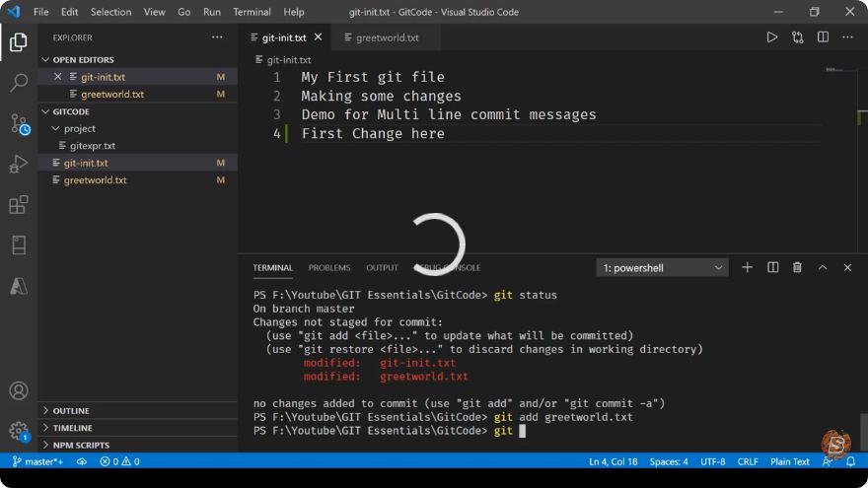Screen dimensions: 868x488
Task: Open the Search view in activity bar
Action: tap(19, 83)
